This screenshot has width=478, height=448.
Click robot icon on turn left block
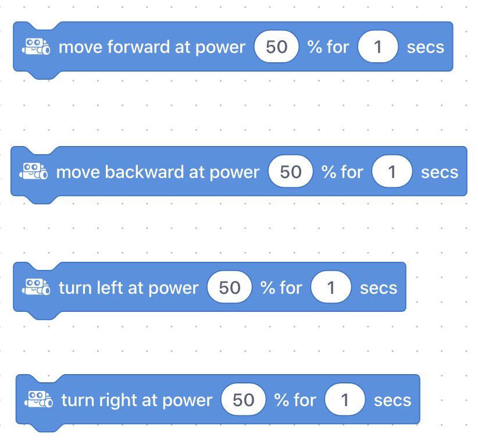(36, 287)
